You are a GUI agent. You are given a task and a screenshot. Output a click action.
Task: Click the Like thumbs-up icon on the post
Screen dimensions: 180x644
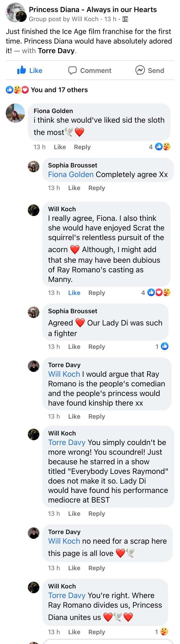[x=23, y=70]
